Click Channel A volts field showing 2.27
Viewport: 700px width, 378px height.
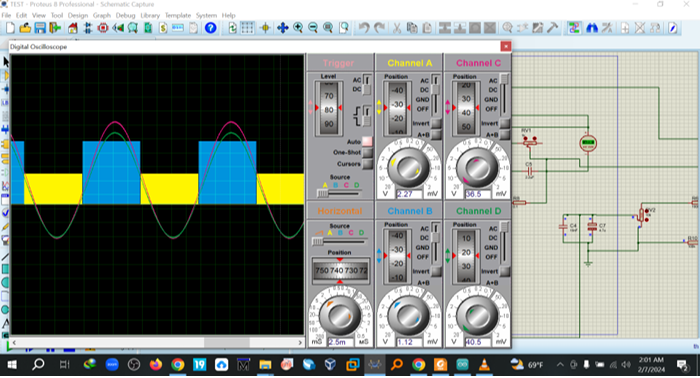point(409,194)
